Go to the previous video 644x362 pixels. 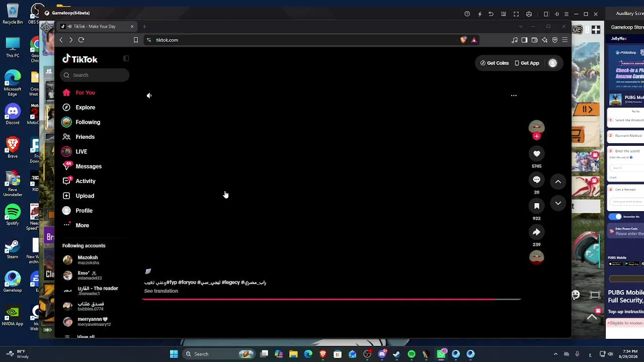558,182
